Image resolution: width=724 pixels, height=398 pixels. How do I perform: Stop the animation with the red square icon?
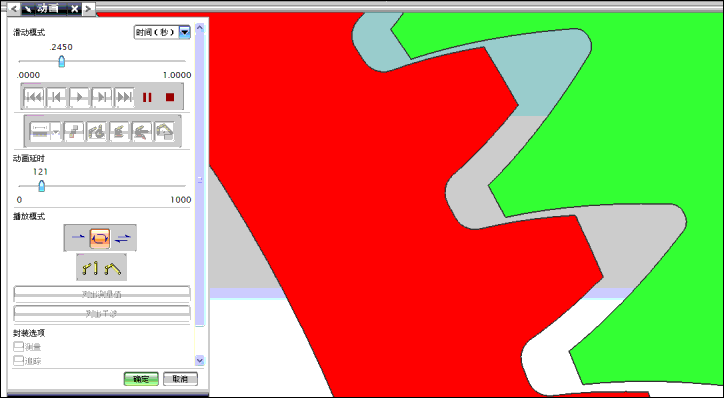170,97
